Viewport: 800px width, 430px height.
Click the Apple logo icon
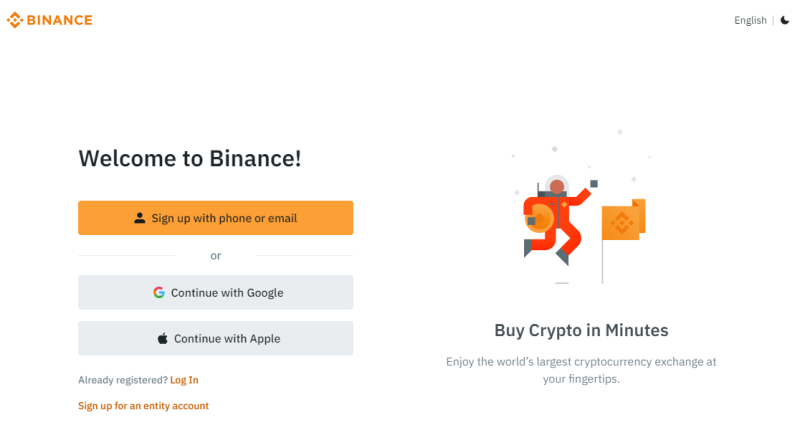[x=162, y=338]
